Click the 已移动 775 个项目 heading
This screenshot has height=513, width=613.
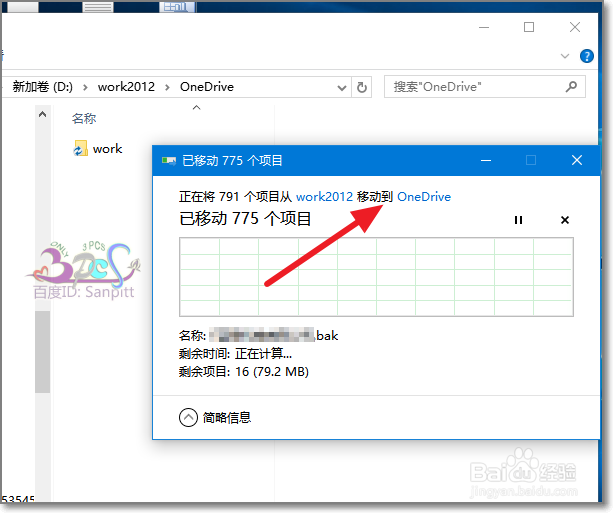(x=245, y=219)
